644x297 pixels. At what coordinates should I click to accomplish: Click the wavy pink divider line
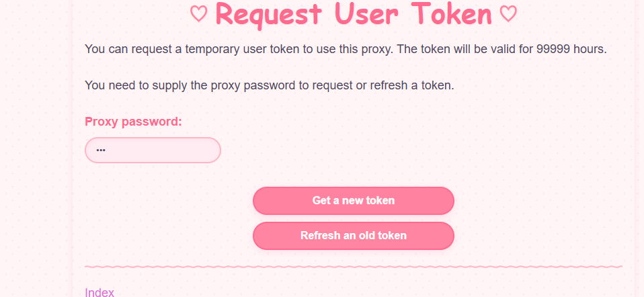click(x=353, y=267)
